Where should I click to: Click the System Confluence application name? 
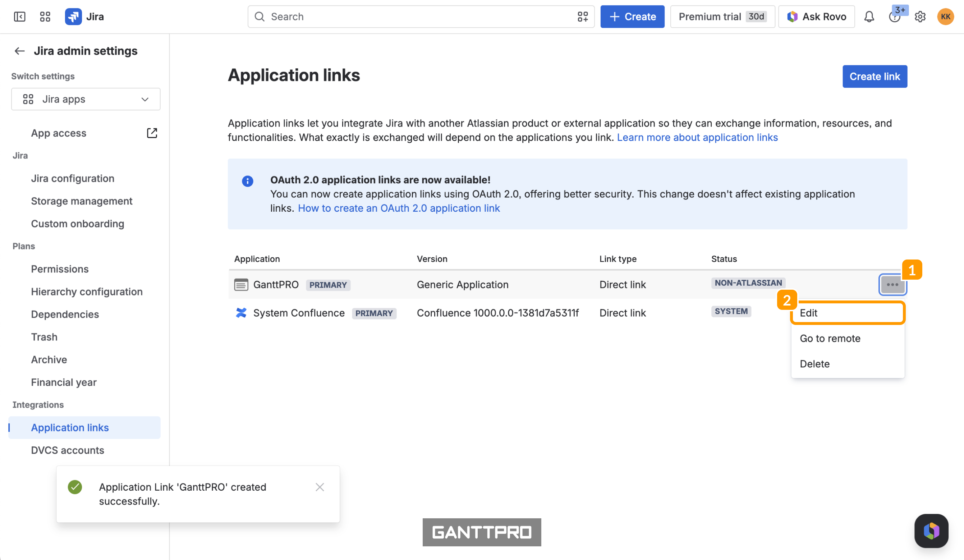coord(299,313)
